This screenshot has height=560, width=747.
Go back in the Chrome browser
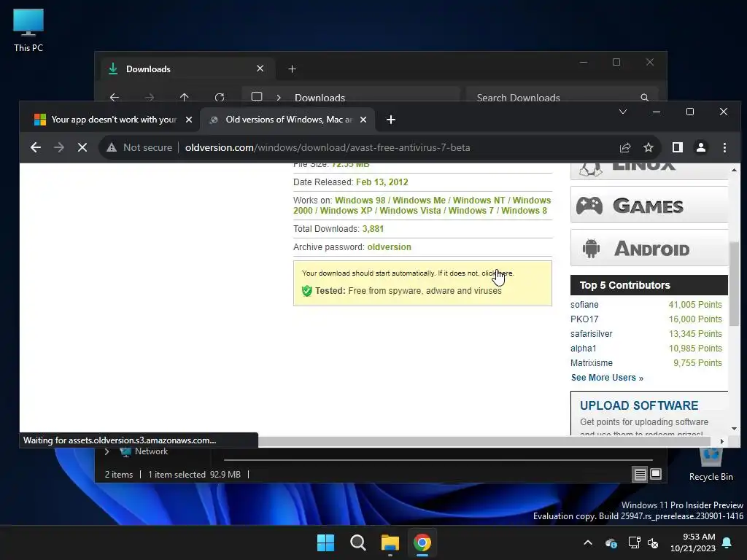(x=35, y=147)
